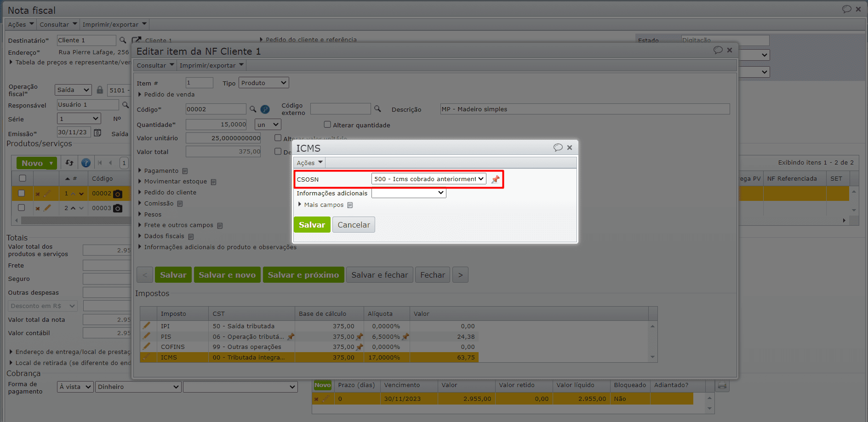Toggle the Alterar valor unitário checkbox
The width and height of the screenshot is (868, 422).
(278, 138)
